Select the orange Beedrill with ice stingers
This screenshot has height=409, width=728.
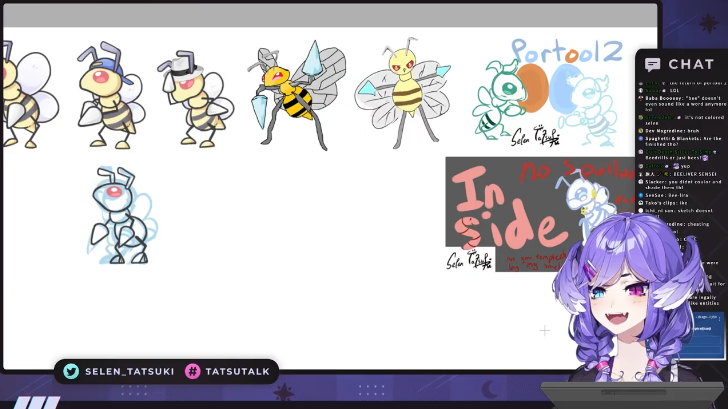(297, 95)
